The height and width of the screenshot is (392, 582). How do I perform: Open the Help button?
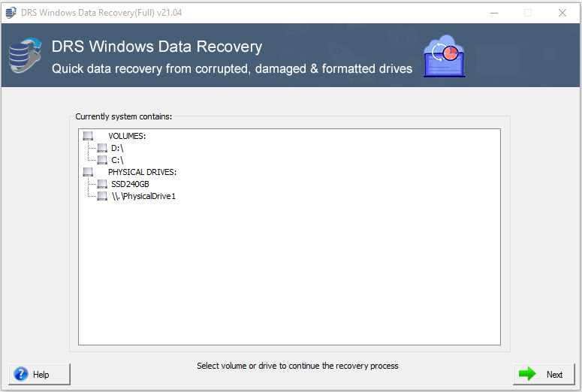coord(39,374)
